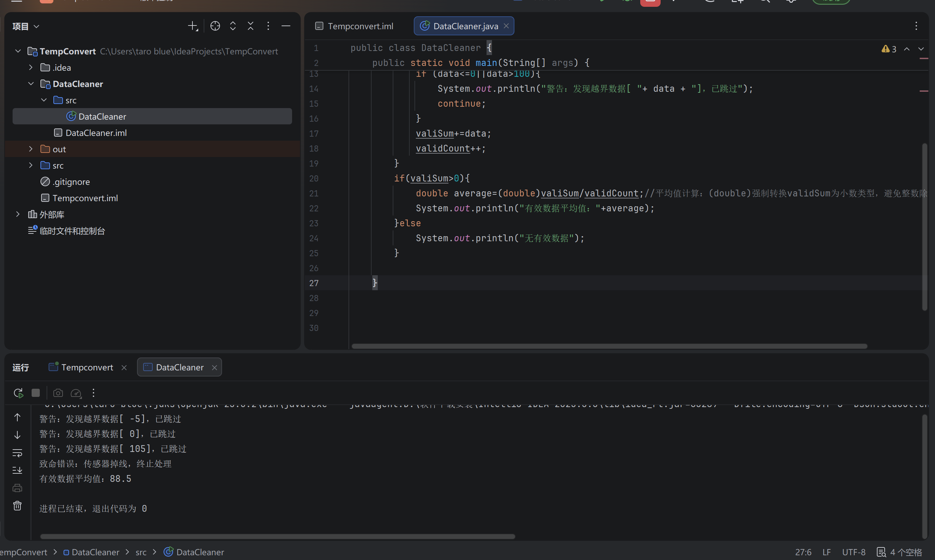The width and height of the screenshot is (935, 560).
Task: Jump to next warning arrow
Action: [x=921, y=49]
